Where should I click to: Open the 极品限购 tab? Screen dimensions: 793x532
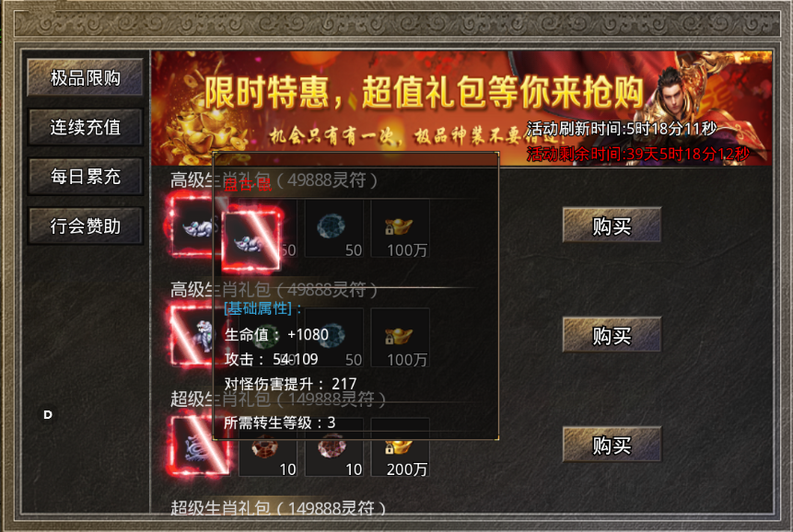coord(85,78)
